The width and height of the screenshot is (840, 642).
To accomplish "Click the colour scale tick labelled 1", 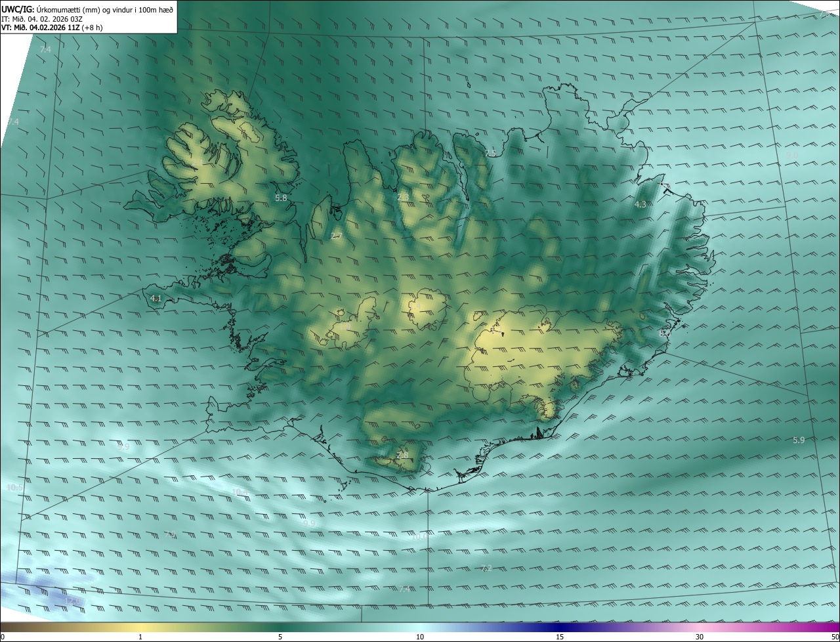I will 140,637.
